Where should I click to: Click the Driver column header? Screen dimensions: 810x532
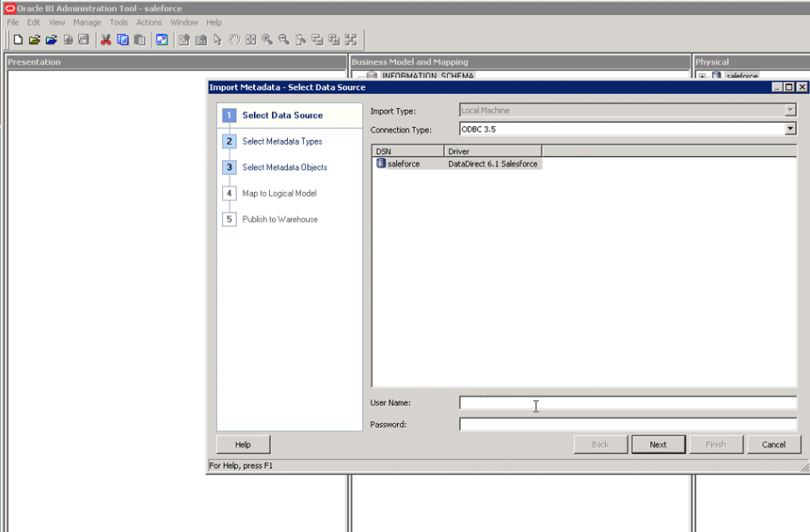pyautogui.click(x=492, y=150)
